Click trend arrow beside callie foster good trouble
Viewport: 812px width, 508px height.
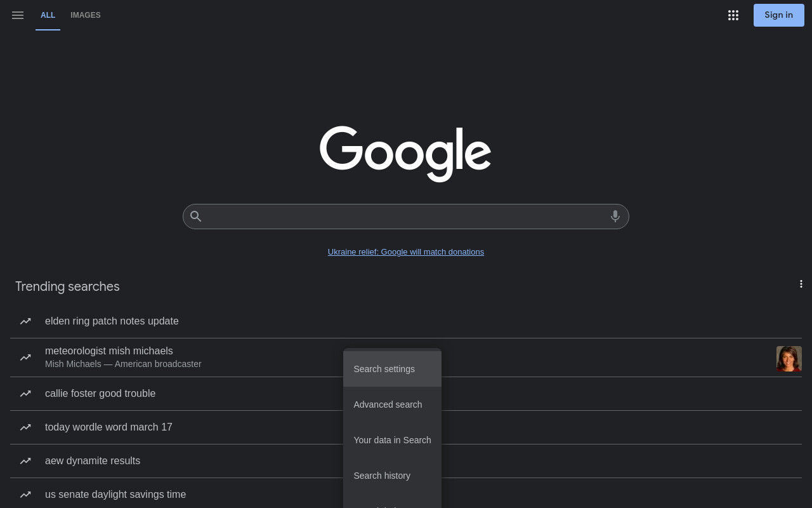click(x=25, y=394)
